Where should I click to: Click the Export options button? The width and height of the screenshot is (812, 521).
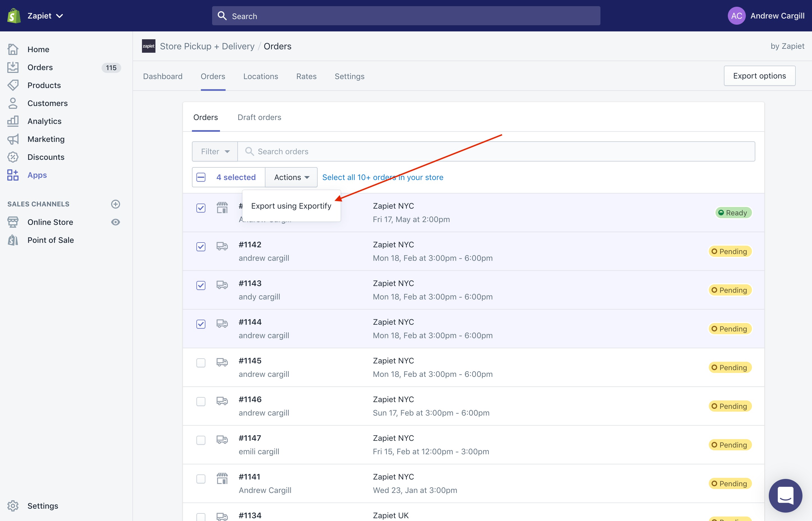(759, 76)
